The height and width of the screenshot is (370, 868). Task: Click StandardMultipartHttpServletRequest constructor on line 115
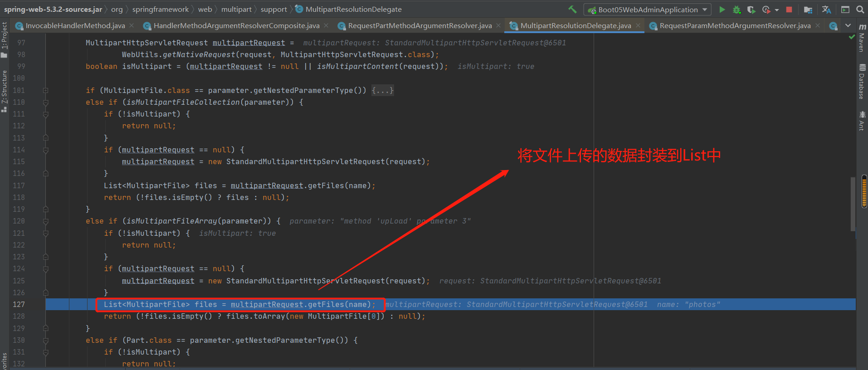[306, 161]
